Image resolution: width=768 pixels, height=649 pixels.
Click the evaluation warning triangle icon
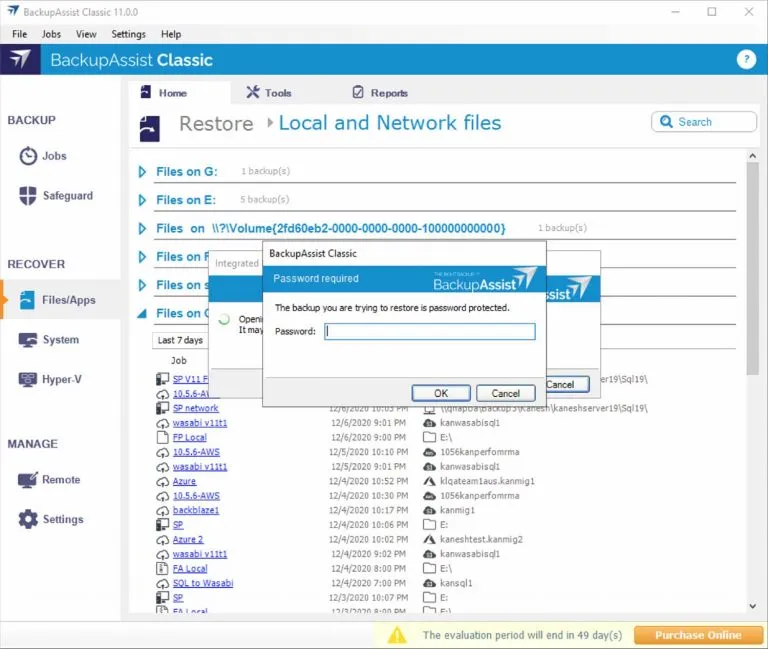coord(397,635)
